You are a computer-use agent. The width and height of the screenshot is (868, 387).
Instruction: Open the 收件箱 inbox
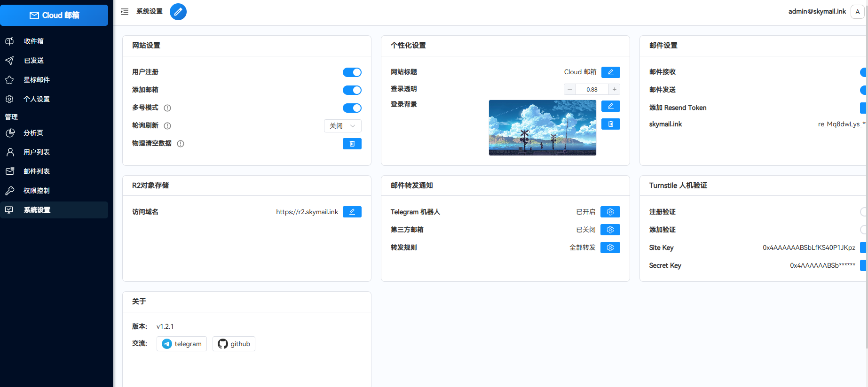pyautogui.click(x=54, y=41)
